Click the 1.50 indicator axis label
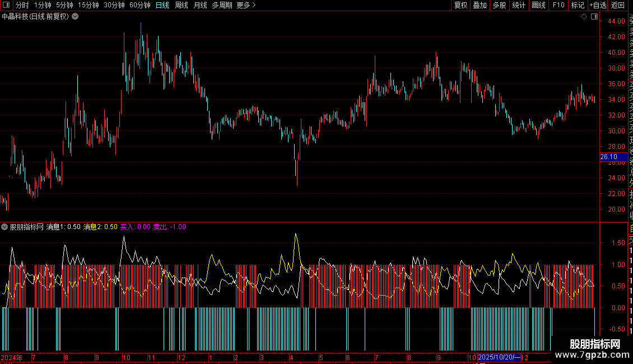The width and height of the screenshot is (633, 364). (x=618, y=243)
